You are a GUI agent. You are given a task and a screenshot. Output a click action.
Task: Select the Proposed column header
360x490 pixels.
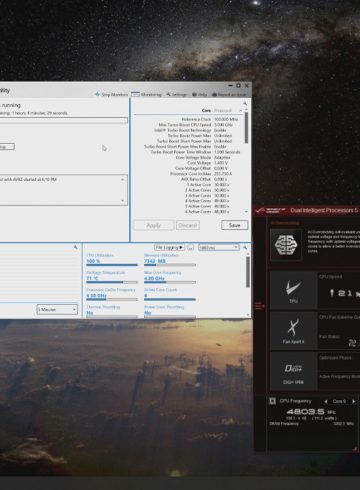click(x=223, y=110)
